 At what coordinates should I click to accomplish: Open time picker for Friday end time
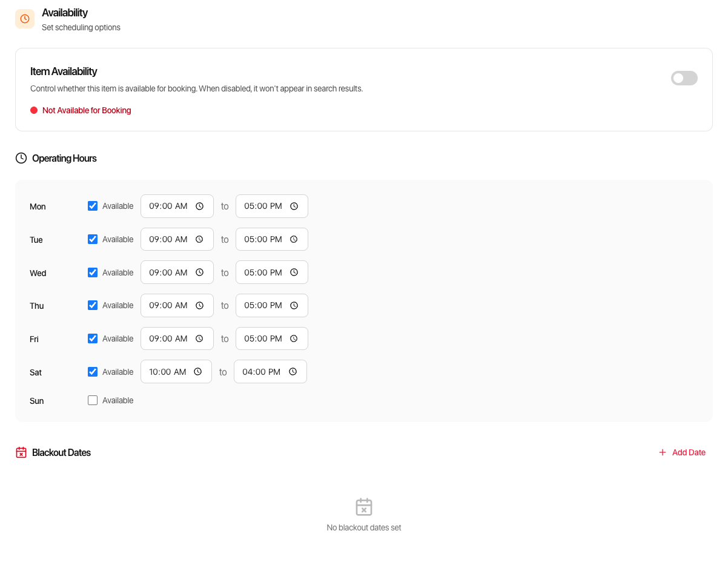coord(294,338)
